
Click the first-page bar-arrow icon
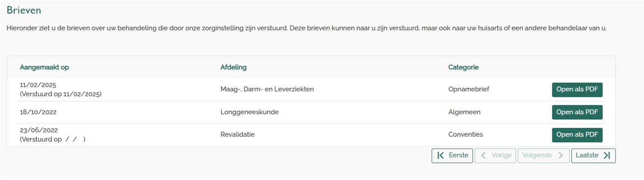click(441, 155)
